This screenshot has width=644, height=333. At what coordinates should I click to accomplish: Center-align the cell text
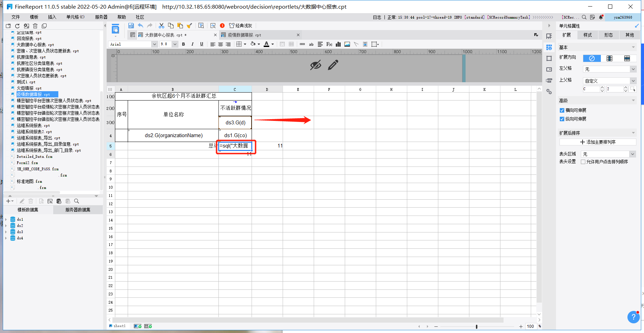click(220, 44)
